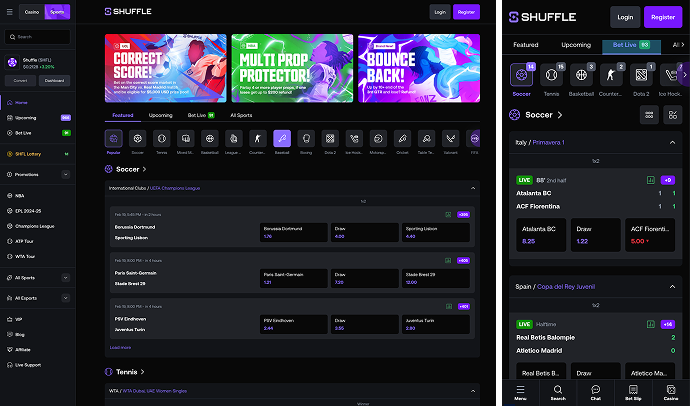Image resolution: width=690 pixels, height=406 pixels.
Task: Switch to Casino mode toggle
Action: click(32, 12)
